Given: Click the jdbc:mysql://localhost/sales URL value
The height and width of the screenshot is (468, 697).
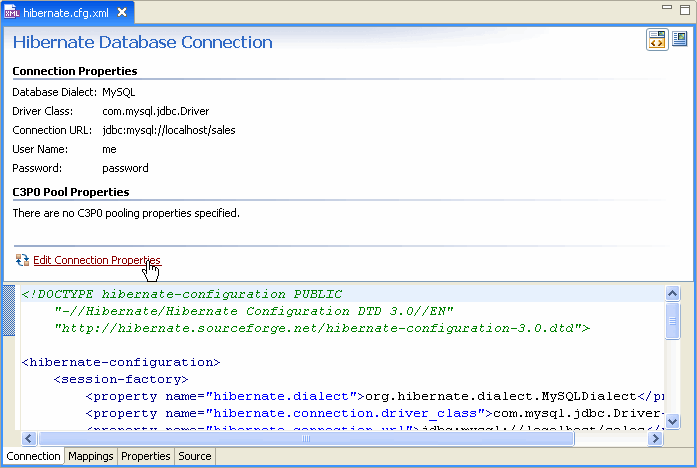Looking at the screenshot, I should [x=169, y=130].
